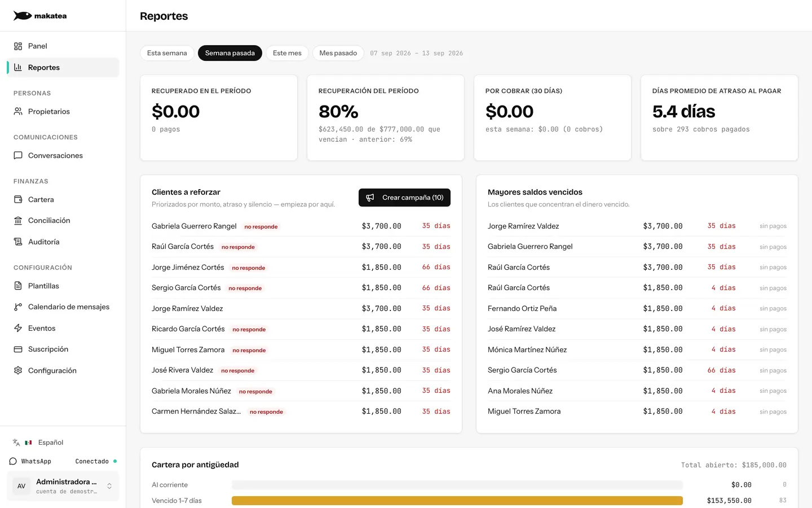The image size is (812, 508).
Task: Click the no responde tag for Raúl García Cortés
Action: (x=238, y=247)
